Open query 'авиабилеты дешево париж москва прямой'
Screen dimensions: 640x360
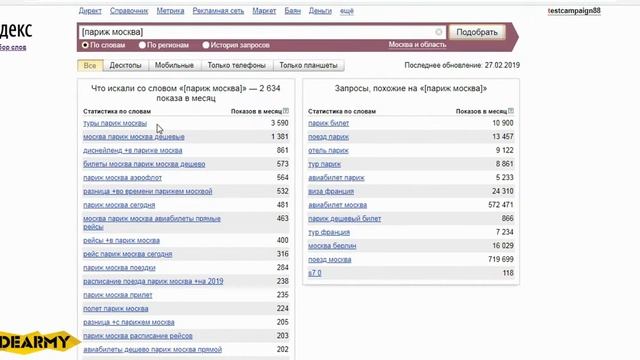coord(153,349)
